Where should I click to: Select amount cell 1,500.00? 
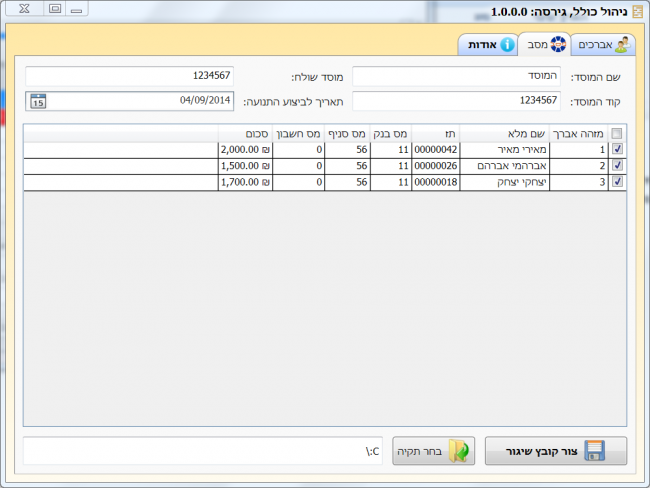click(245, 166)
